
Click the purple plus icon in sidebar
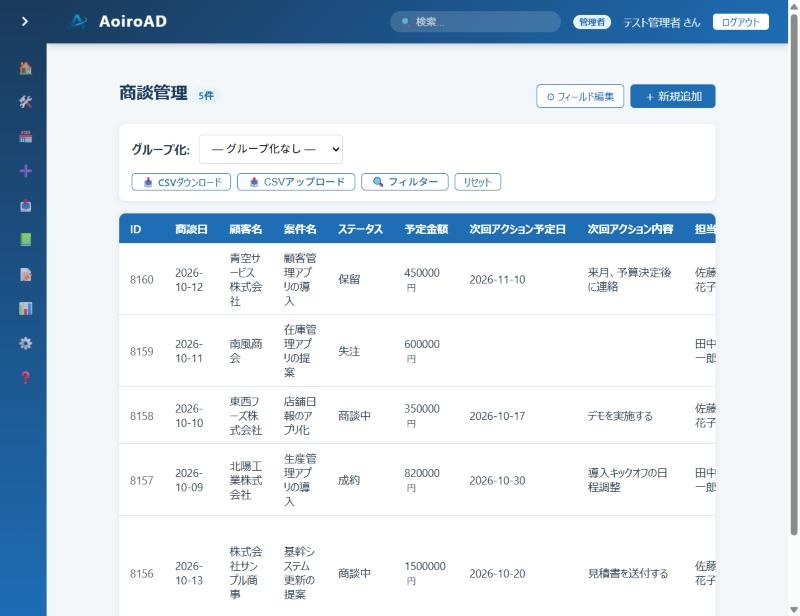point(26,171)
